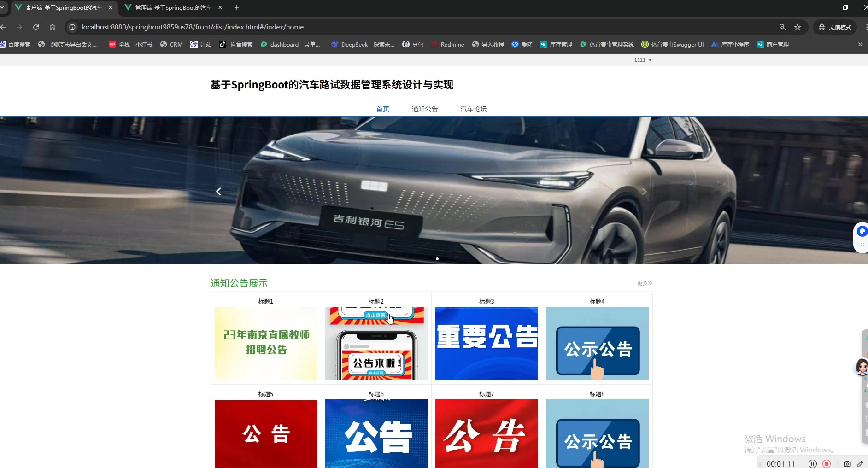Screen dimensions: 868x468
Task: Select the 首页 navigation item
Action: click(383, 109)
